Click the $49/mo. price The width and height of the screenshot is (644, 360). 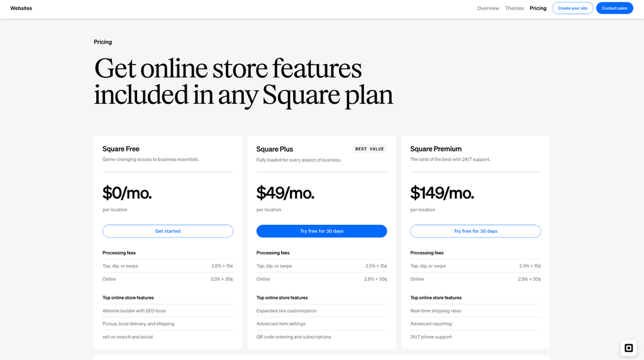[286, 193]
